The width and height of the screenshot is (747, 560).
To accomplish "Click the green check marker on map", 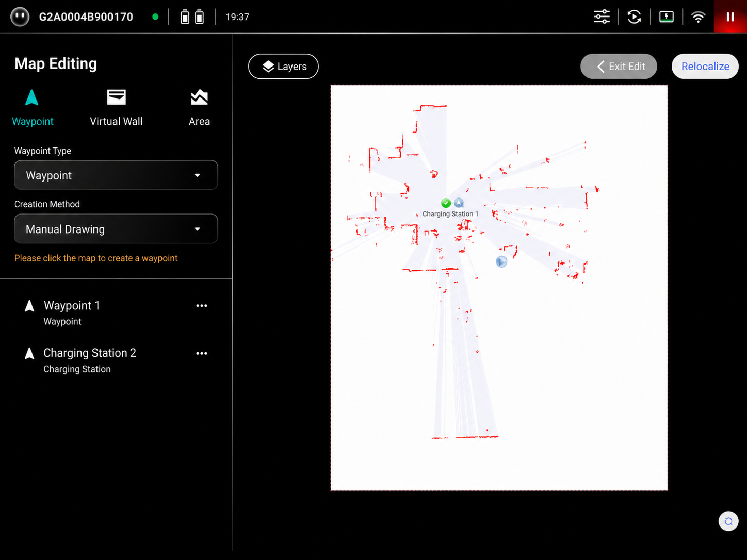I will 446,203.
